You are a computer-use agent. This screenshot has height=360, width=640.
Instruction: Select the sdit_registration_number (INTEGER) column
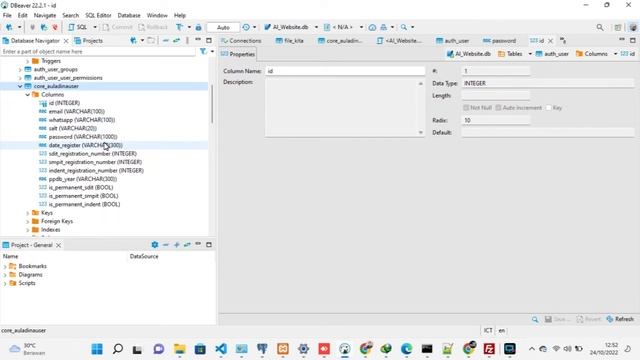pos(93,154)
